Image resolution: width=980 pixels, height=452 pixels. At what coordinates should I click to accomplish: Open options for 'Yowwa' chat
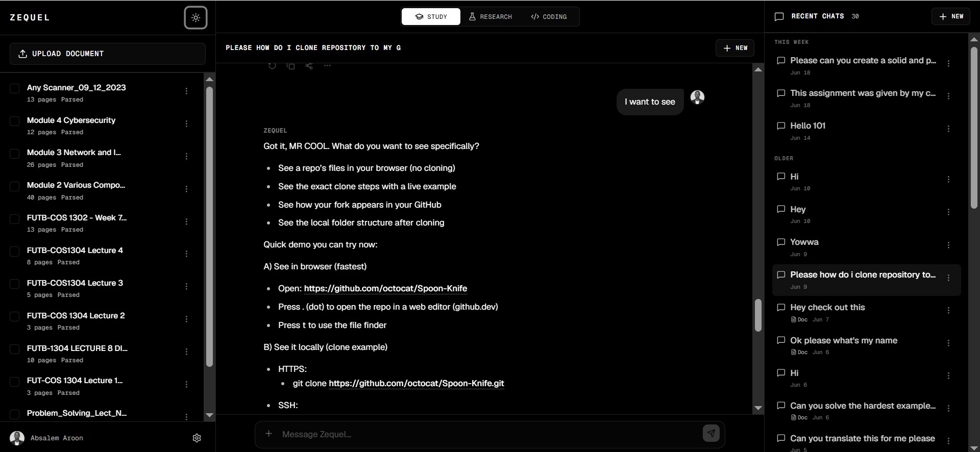coord(948,245)
